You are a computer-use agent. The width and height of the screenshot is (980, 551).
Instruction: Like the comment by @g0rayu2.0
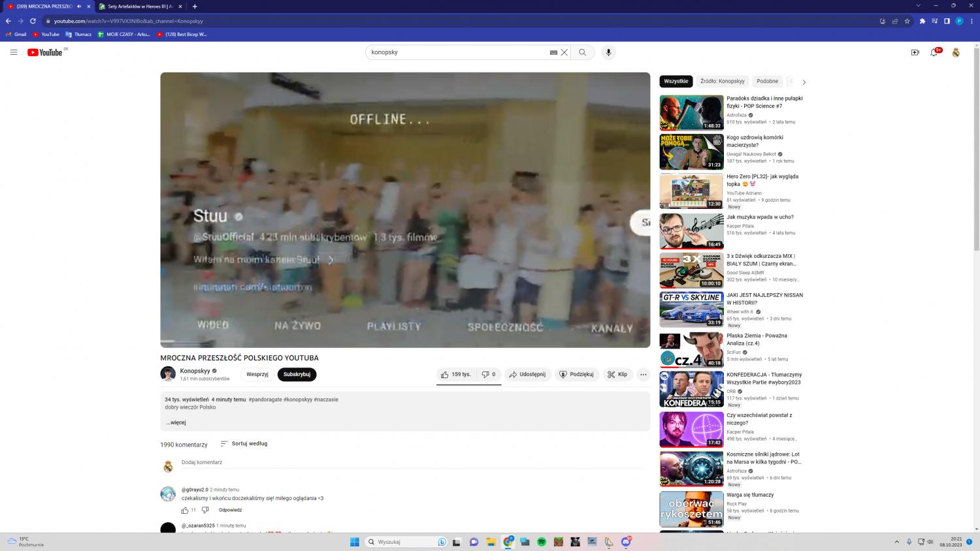pos(185,510)
